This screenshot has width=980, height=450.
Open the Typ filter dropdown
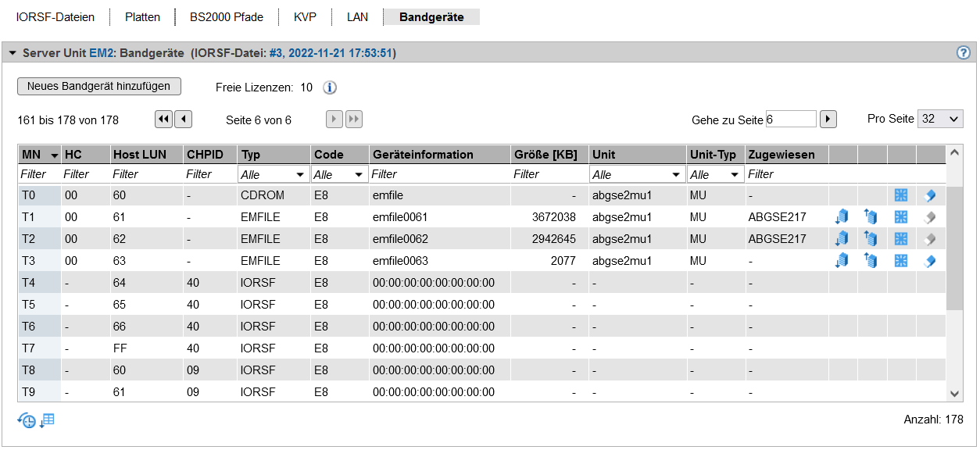[x=274, y=175]
